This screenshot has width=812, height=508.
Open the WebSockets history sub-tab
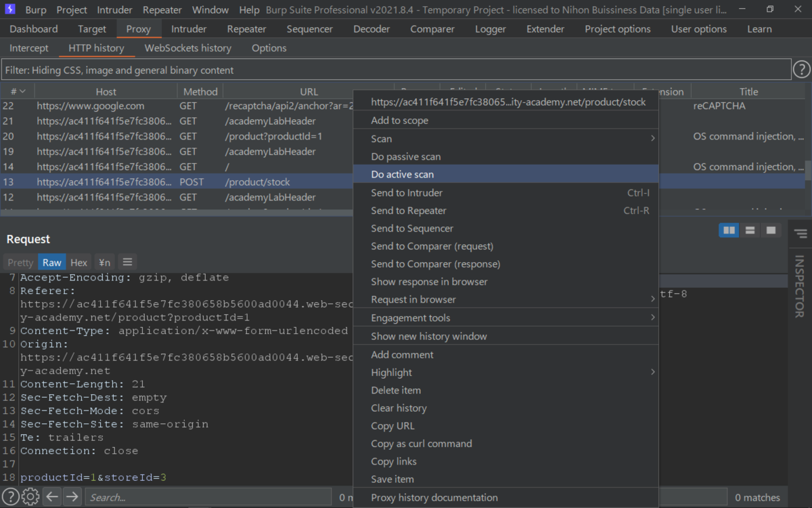188,48
